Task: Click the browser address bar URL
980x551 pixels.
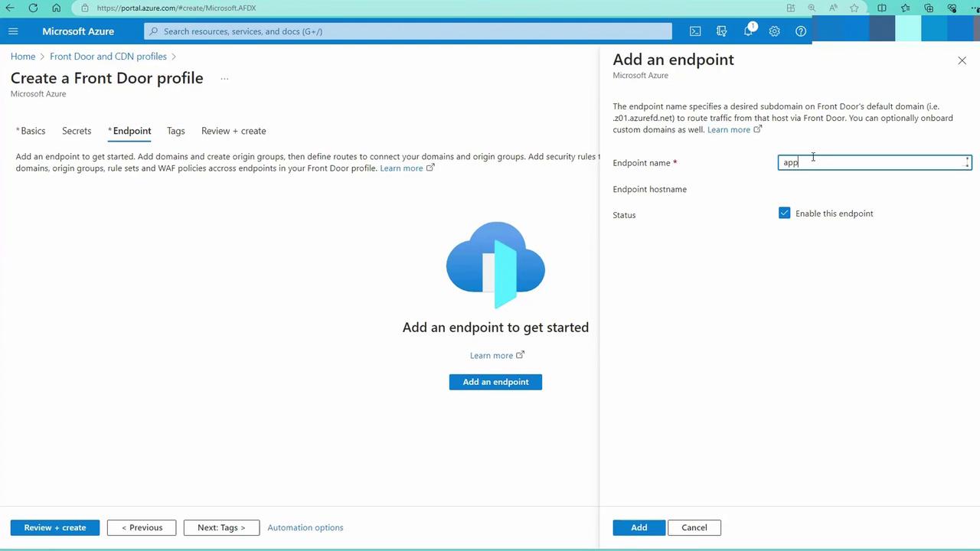Action: point(177,8)
